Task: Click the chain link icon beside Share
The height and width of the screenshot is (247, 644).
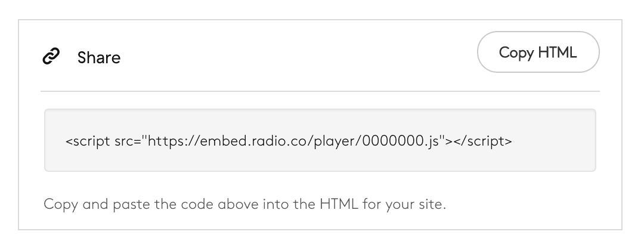Action: [x=51, y=57]
